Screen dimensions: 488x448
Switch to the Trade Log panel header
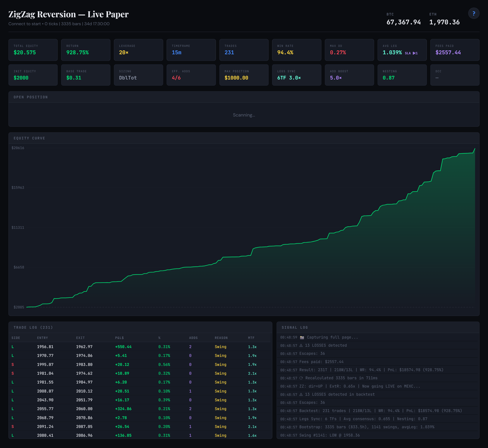(x=33, y=327)
